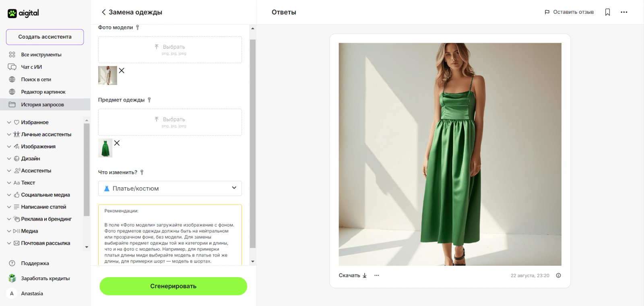Viewport: 644px width, 306px height.
Task: Click the Создать ассистента button
Action: pos(45,37)
